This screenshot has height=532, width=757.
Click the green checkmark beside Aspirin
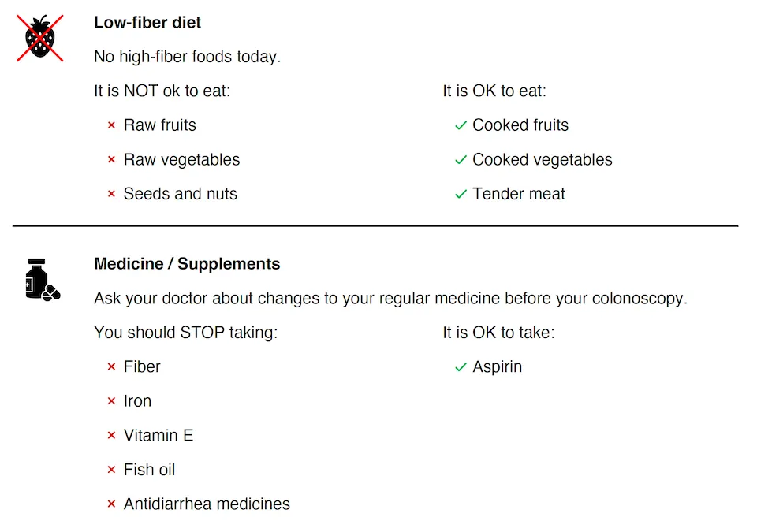[461, 367]
